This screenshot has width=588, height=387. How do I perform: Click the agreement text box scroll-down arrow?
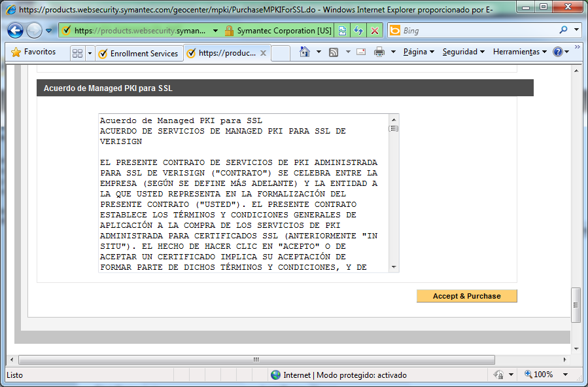click(394, 267)
